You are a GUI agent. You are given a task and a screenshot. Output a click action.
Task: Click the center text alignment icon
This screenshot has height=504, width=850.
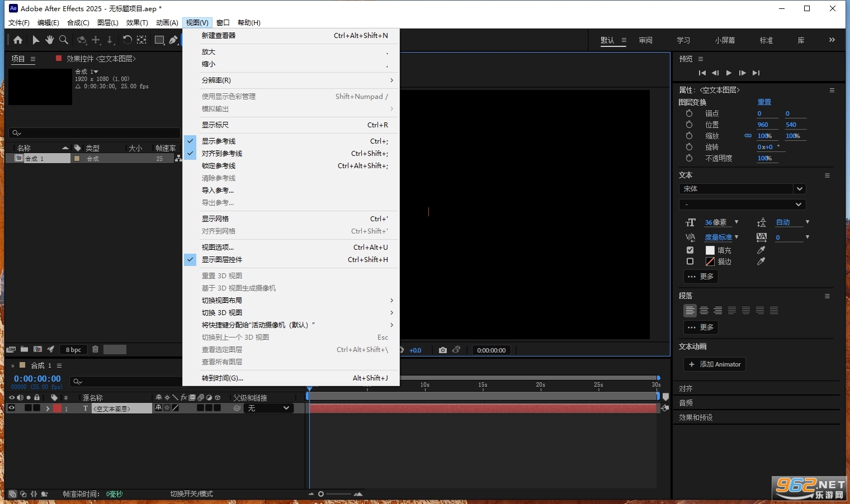[704, 311]
